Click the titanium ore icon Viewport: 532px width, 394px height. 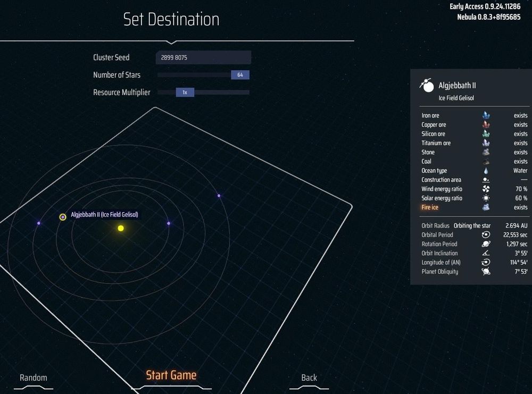point(486,143)
